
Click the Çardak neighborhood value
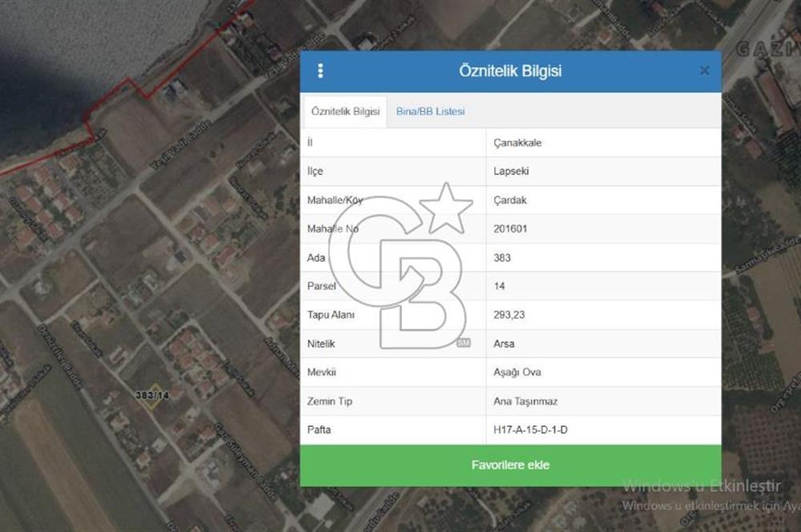tap(509, 200)
